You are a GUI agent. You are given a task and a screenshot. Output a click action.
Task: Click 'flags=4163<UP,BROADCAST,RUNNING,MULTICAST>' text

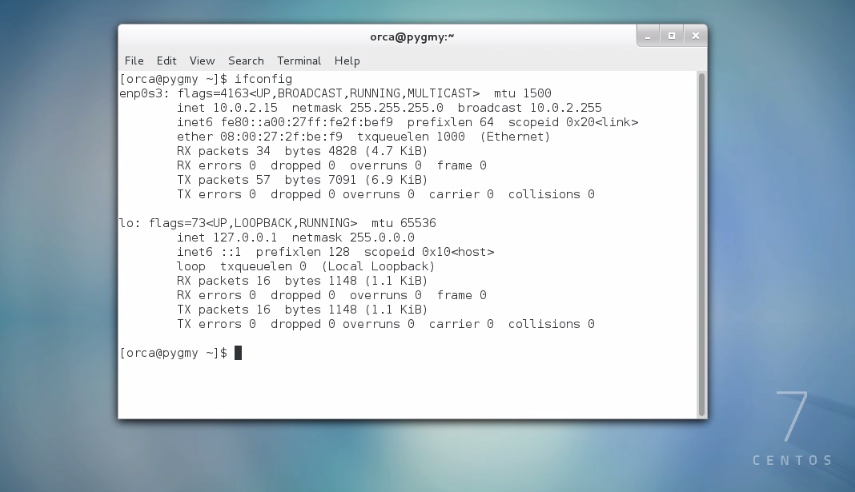[x=328, y=93]
